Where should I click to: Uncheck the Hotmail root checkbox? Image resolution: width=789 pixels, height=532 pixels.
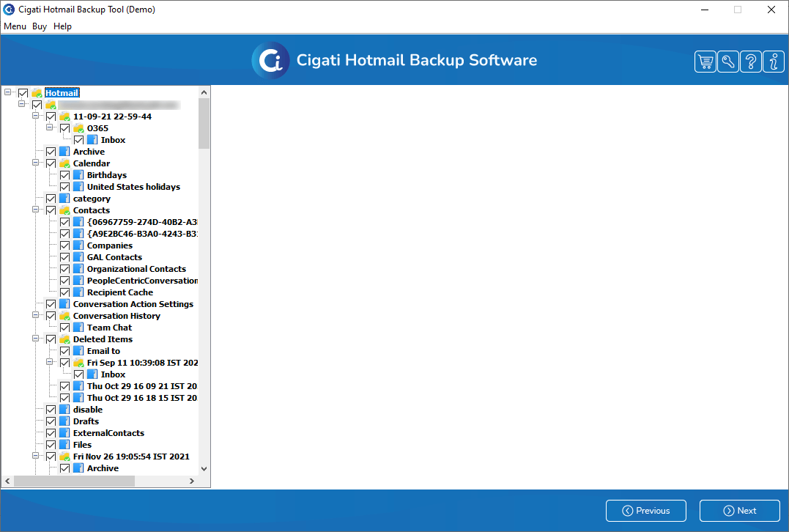coord(23,93)
